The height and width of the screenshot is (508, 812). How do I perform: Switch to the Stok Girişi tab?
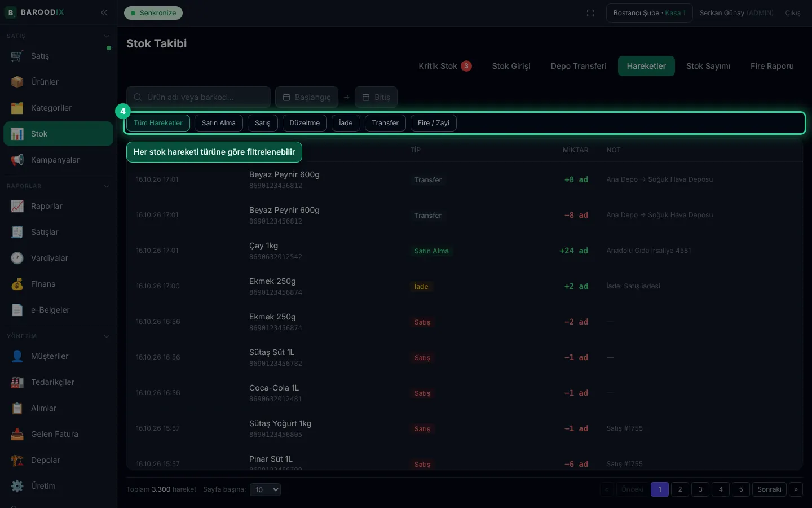(x=511, y=66)
